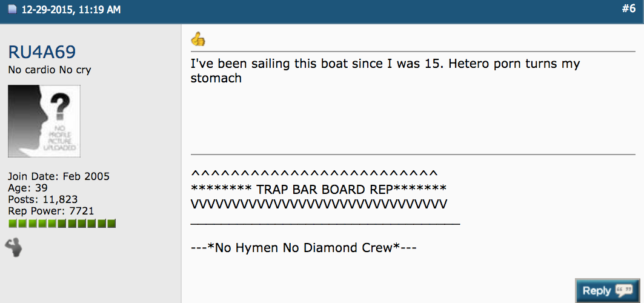Click the Rep Power: 7721 text
Image resolution: width=644 pixels, height=303 pixels.
coord(51,211)
